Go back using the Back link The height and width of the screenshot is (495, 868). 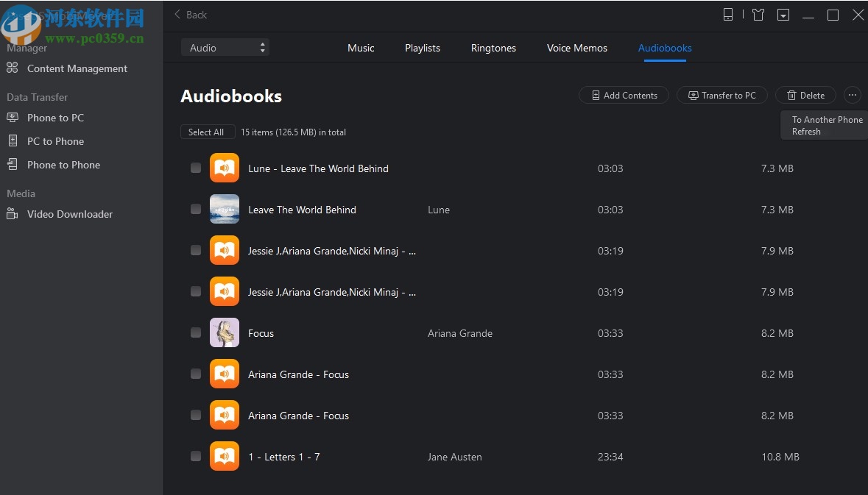(191, 15)
